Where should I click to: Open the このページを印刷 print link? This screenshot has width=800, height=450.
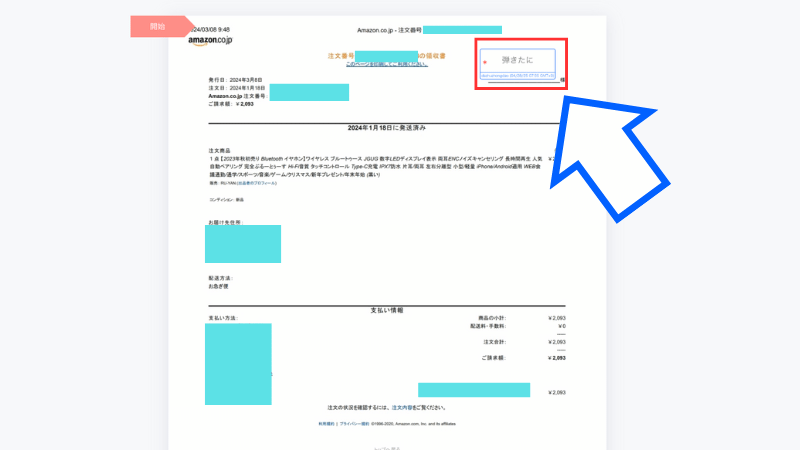(387, 64)
